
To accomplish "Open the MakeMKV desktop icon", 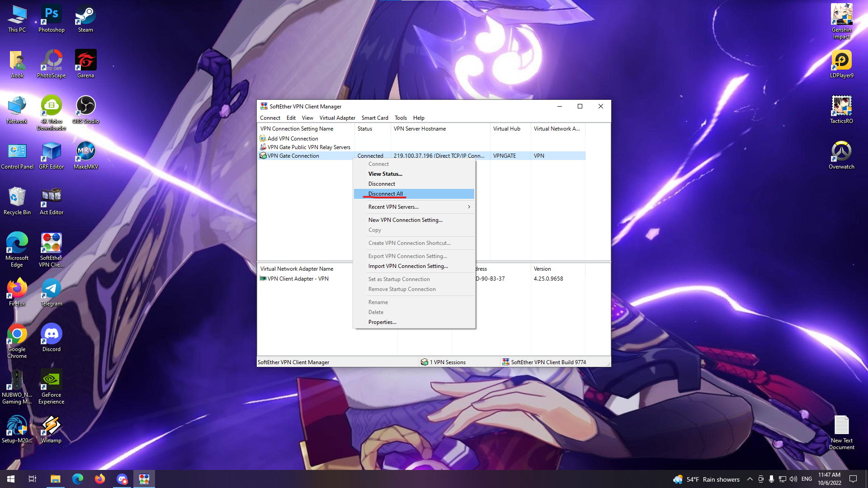I will (85, 155).
